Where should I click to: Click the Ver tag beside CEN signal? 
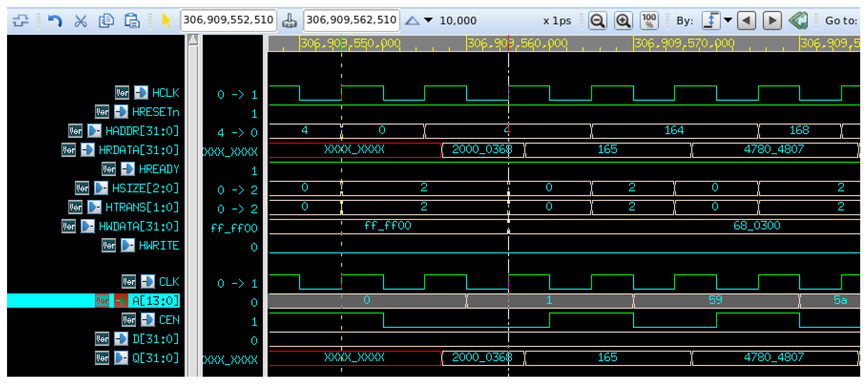(129, 320)
